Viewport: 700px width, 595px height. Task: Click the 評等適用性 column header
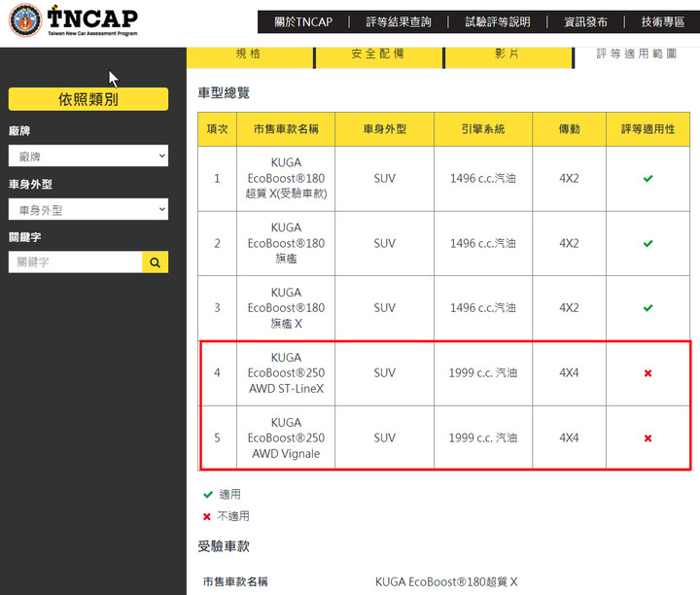647,129
